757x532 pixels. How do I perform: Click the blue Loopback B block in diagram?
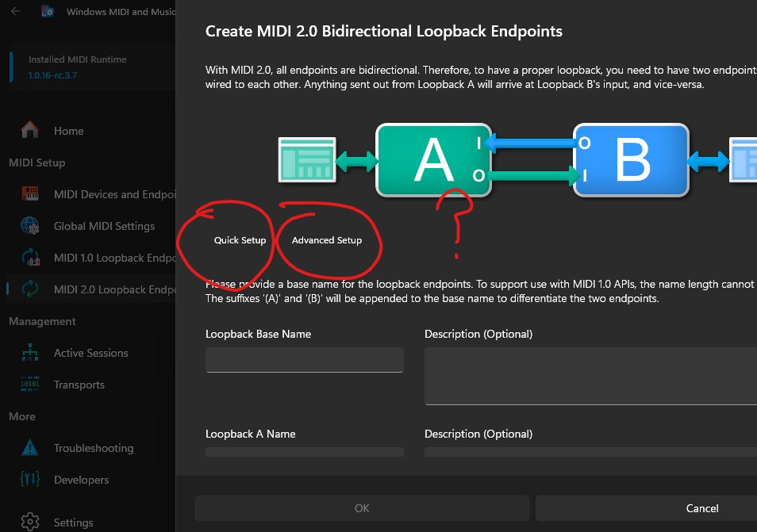[631, 160]
